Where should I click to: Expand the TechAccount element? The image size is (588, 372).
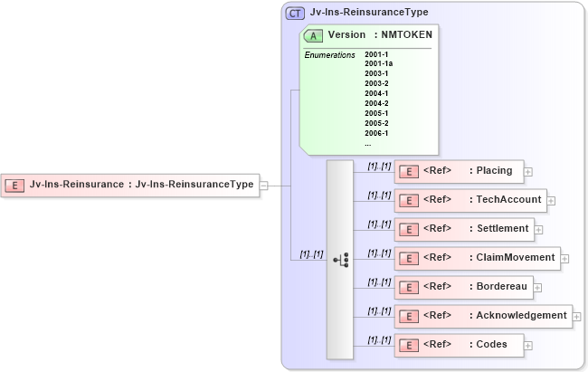(x=551, y=201)
